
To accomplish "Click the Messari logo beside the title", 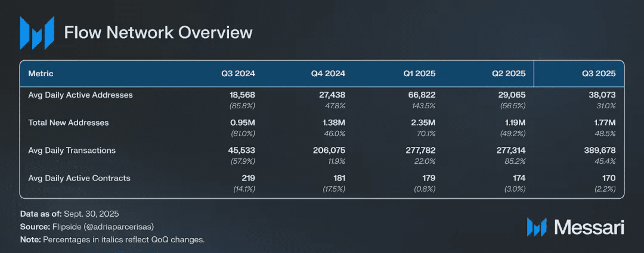I will pyautogui.click(x=36, y=33).
